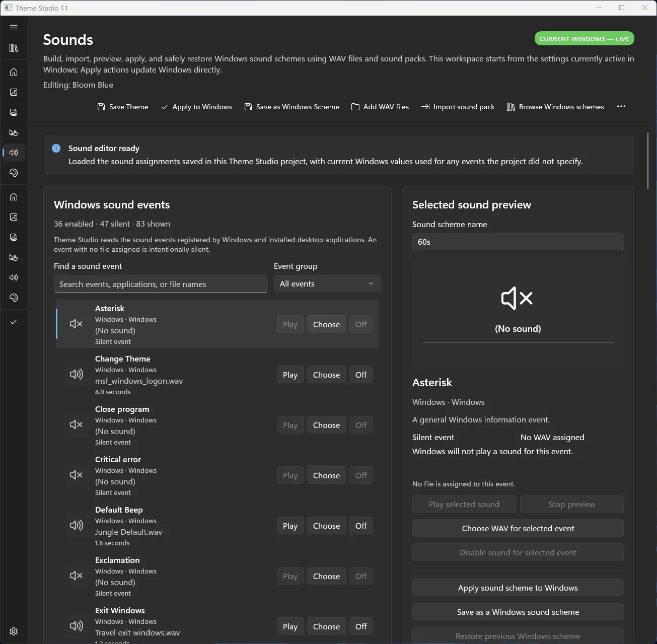Click the msf_windows_logon.wav file name

point(139,381)
